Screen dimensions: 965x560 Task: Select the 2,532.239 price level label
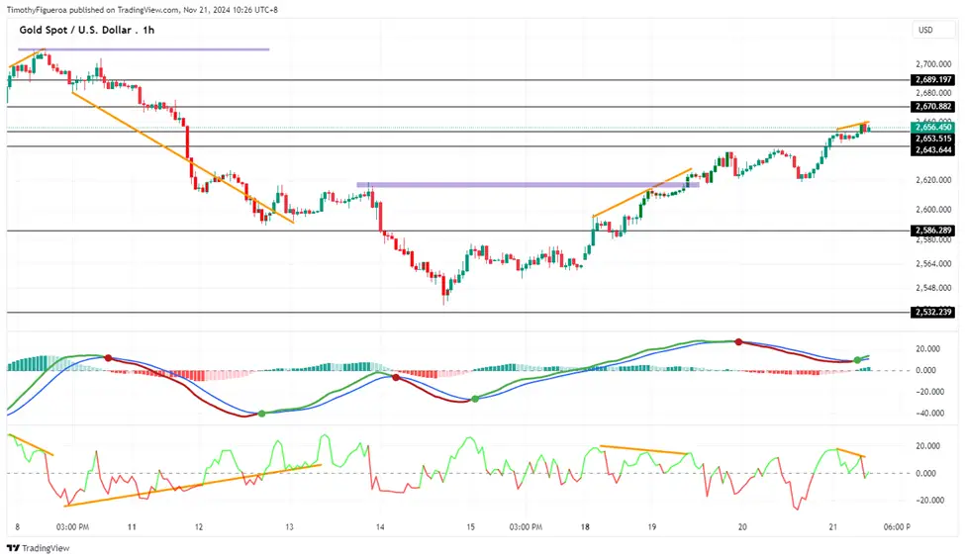pyautogui.click(x=933, y=312)
